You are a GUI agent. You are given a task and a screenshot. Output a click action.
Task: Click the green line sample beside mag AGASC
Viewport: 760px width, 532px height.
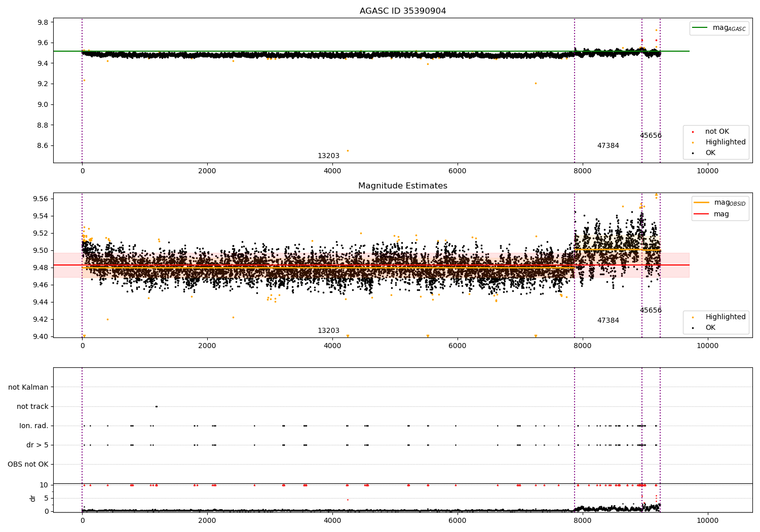click(700, 28)
